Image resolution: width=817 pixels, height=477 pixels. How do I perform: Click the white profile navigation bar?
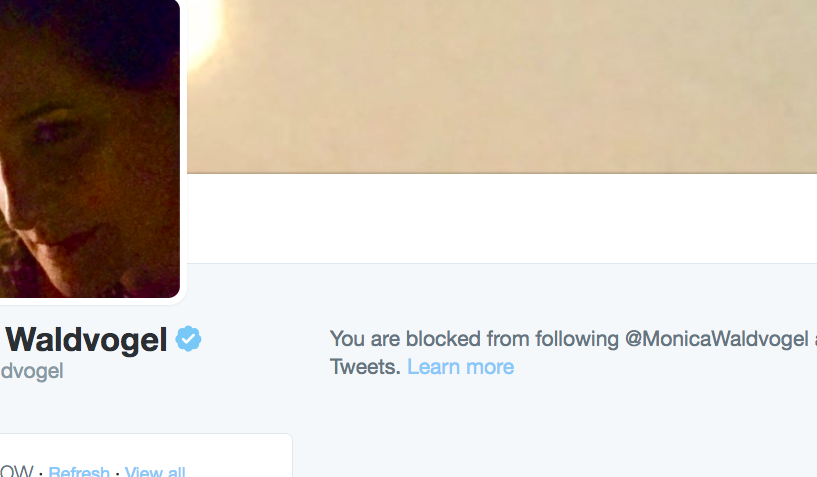pos(502,218)
